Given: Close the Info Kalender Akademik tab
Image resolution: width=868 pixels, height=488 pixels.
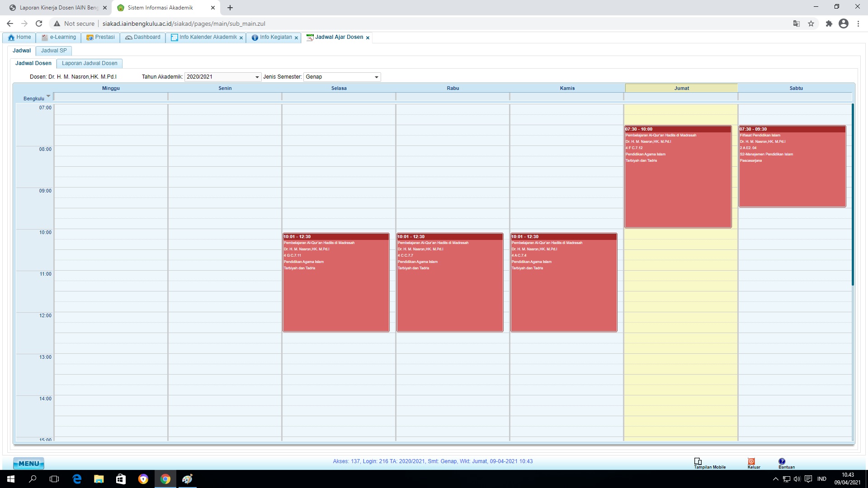Looking at the screenshot, I should (241, 38).
